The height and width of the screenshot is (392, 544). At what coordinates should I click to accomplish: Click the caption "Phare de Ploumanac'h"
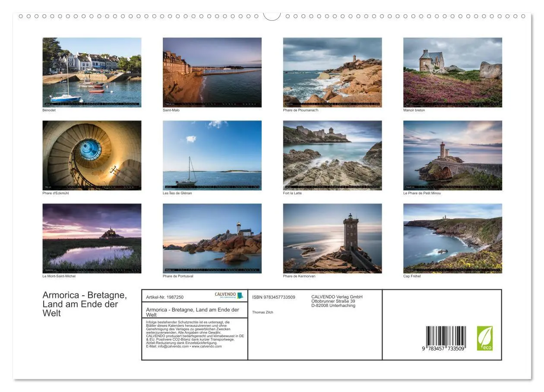coord(300,110)
